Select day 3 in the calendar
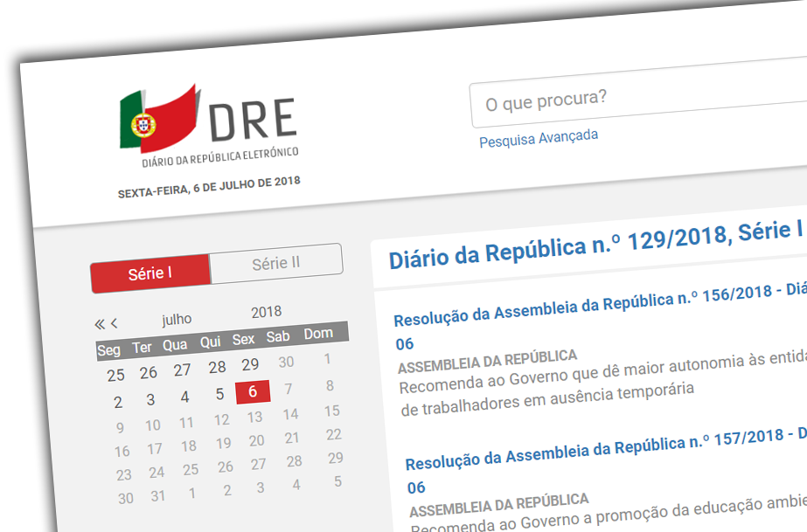The width and height of the screenshot is (807, 532). click(150, 400)
